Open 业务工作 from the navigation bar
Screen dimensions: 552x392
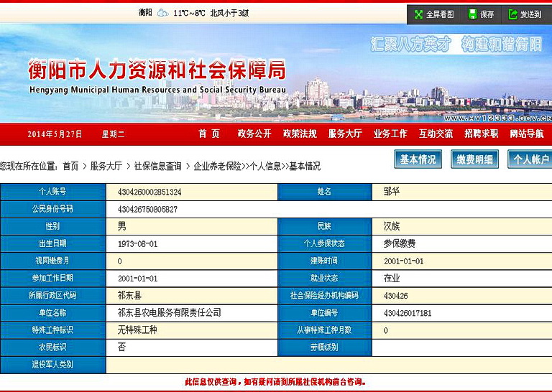[x=390, y=134]
